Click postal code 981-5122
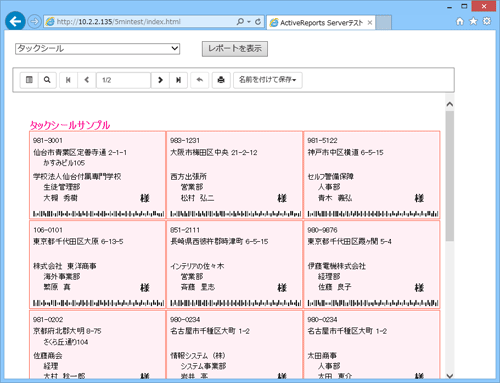This screenshot has width=500, height=383. pos(322,140)
